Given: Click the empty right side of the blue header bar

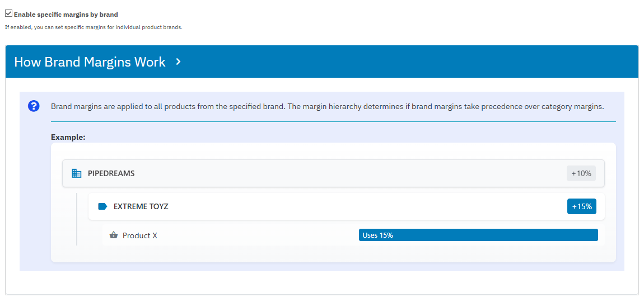Looking at the screenshot, I should (x=448, y=62).
